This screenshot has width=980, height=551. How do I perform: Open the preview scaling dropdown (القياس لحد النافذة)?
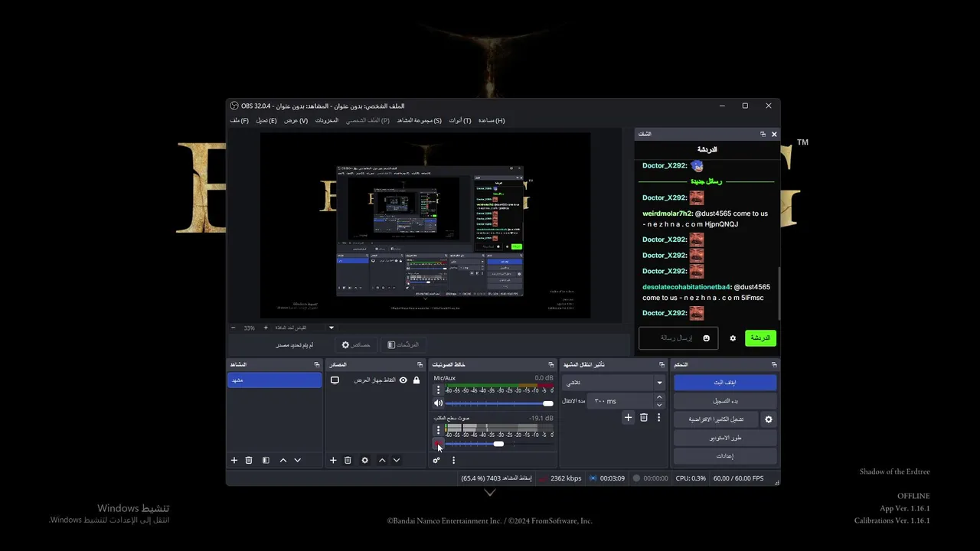coord(305,328)
